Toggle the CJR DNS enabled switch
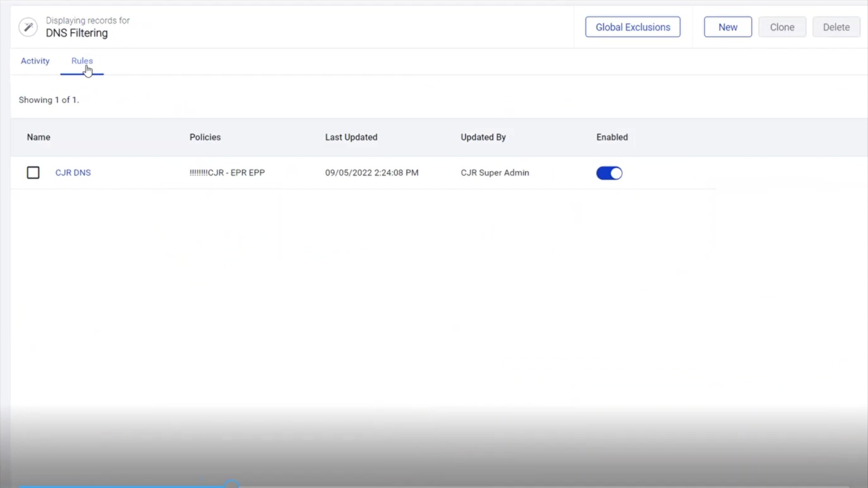 (x=609, y=173)
